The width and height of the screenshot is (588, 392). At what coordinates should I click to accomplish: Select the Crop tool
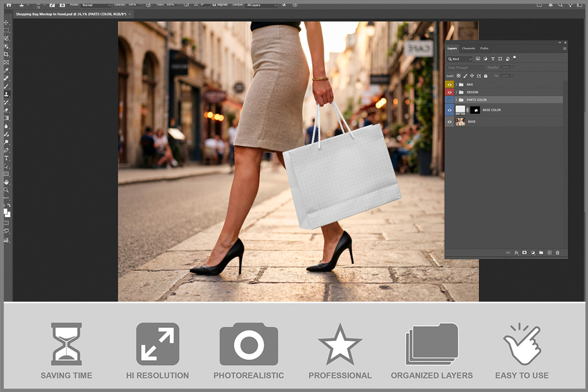click(x=7, y=54)
